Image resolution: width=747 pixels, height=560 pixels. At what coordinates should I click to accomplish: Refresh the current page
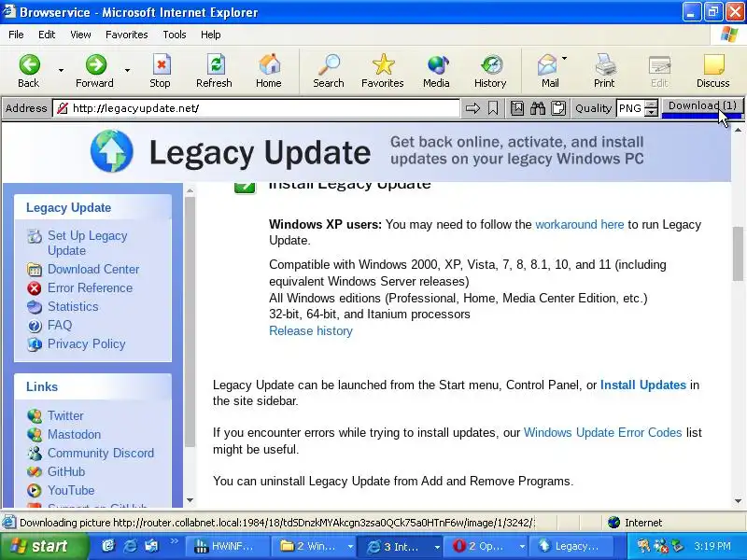[215, 72]
